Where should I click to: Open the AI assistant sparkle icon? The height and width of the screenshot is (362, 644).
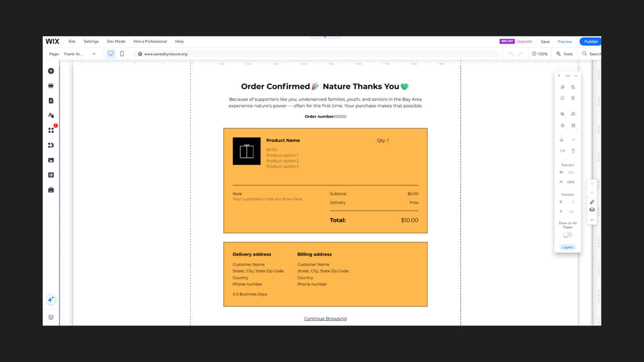point(51,299)
